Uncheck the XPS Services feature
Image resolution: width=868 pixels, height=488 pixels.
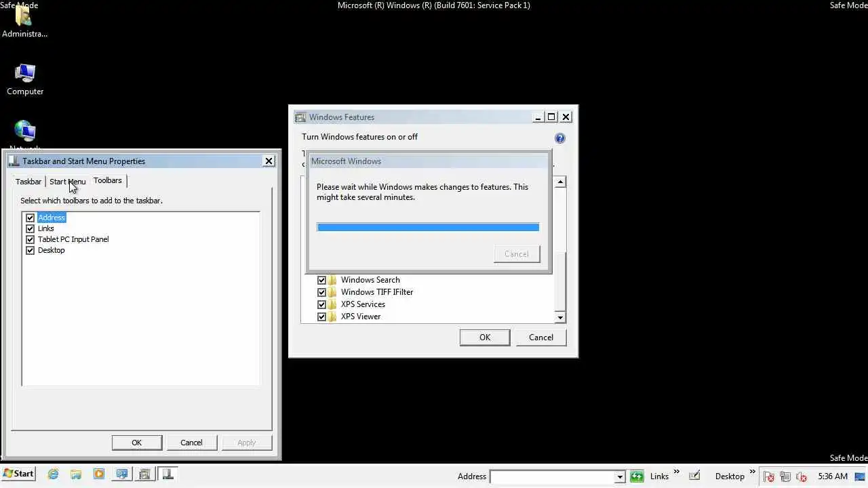(322, 304)
